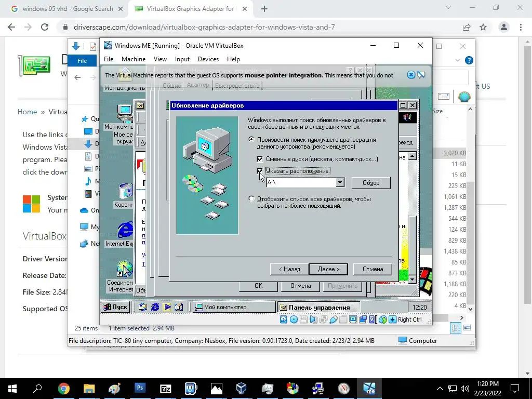532x399 pixels.
Task: Click Назад back button
Action: point(289,269)
